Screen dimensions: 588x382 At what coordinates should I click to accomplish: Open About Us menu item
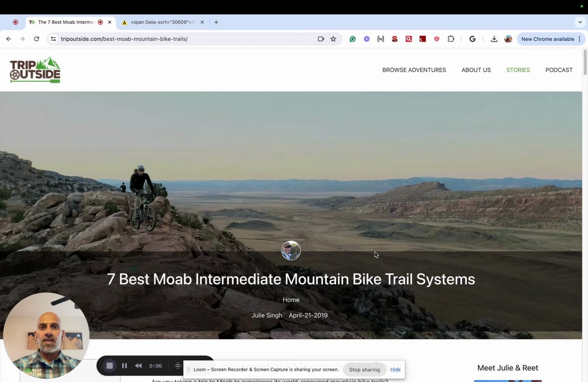click(476, 70)
